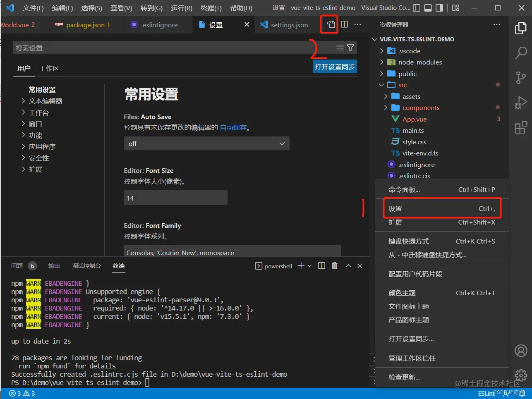Open the Search activity bar icon
The height and width of the screenshot is (399, 532).
point(521,53)
